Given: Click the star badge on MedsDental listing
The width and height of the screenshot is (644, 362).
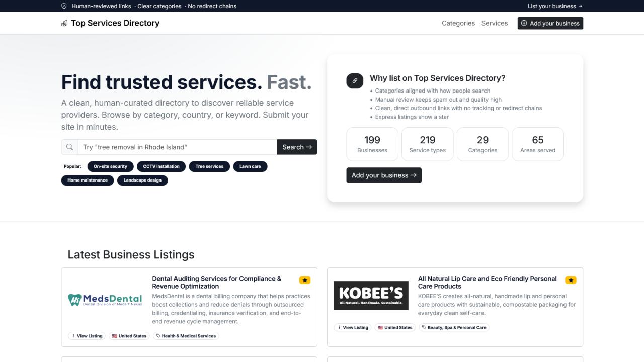Looking at the screenshot, I should coord(305,280).
